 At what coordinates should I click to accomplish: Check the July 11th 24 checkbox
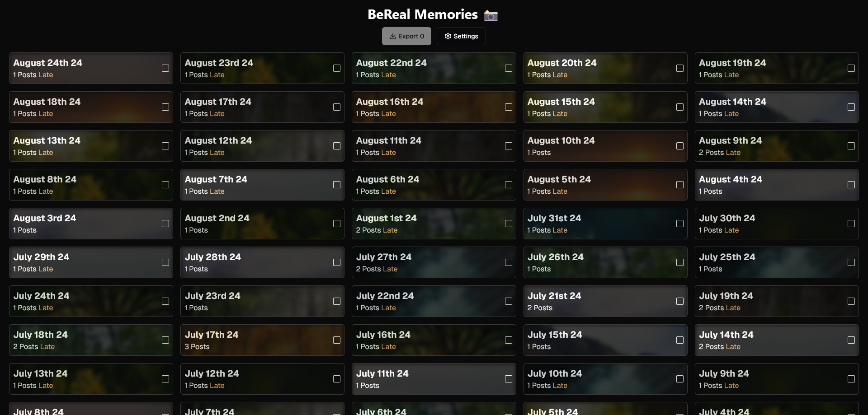(508, 379)
